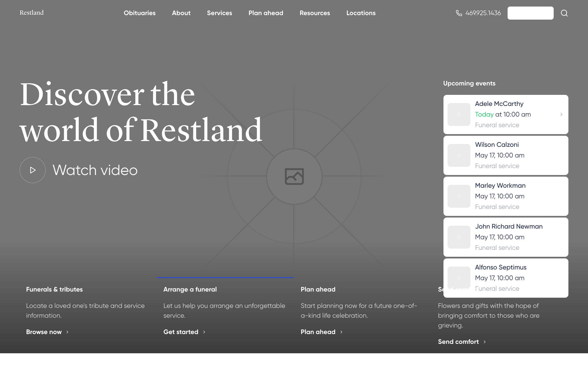Open Marley Workman event name
The image size is (588, 368).
pyautogui.click(x=500, y=185)
